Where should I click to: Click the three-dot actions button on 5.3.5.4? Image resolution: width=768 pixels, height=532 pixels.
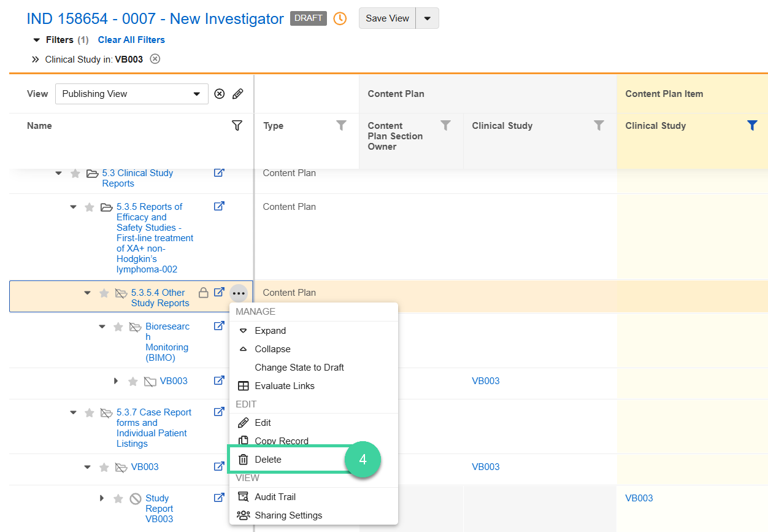pos(239,293)
